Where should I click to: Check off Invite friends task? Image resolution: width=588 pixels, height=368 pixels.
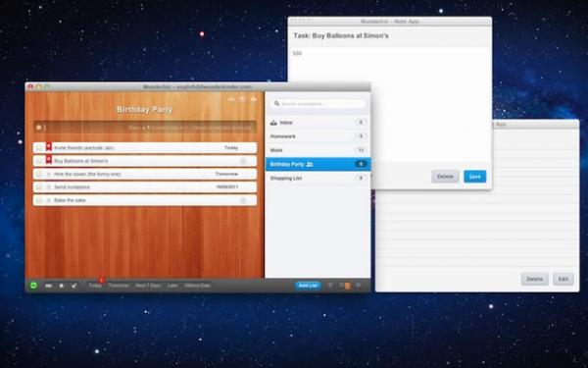tap(39, 148)
